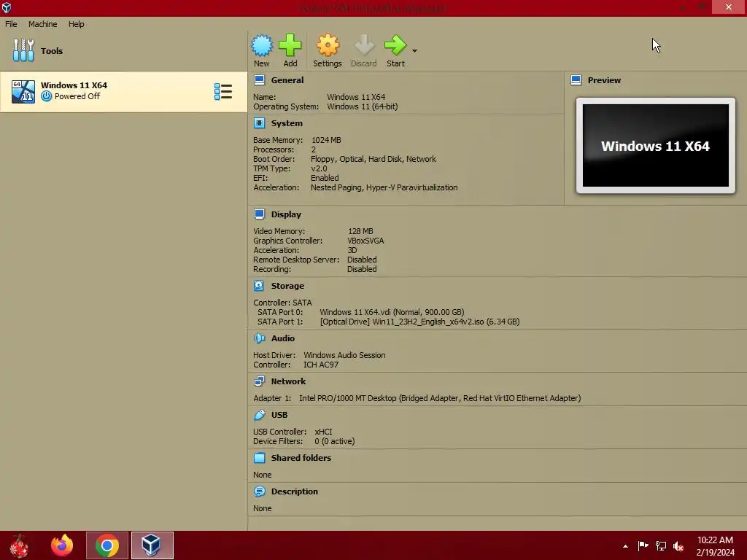
Task: Open Google Chrome from the taskbar
Action: tap(107, 545)
